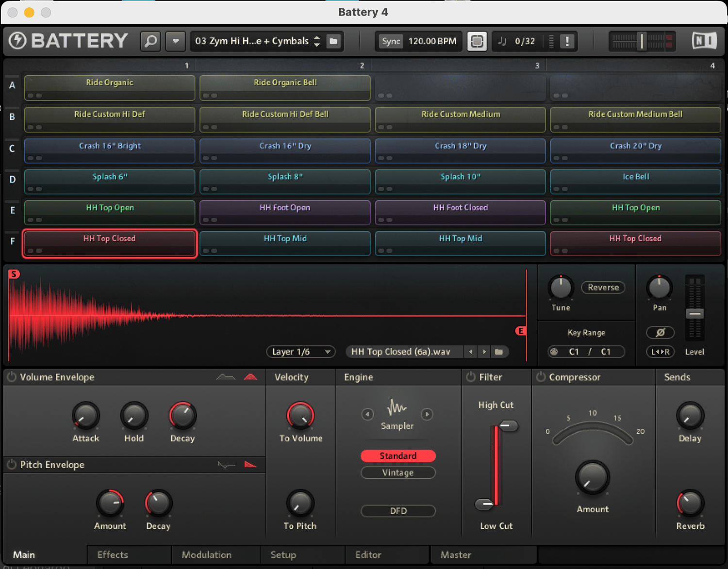Toggle tempo Sync
The width and height of the screenshot is (728, 569).
pos(391,41)
